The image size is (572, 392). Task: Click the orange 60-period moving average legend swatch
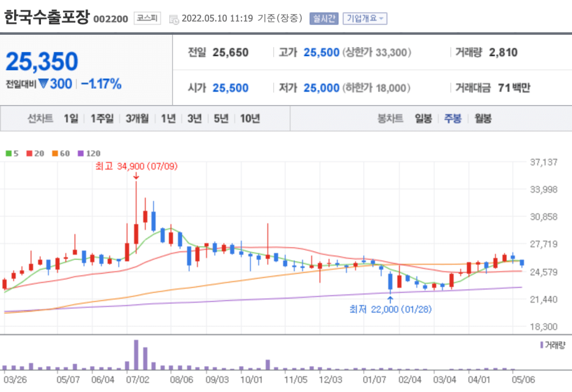(55, 153)
